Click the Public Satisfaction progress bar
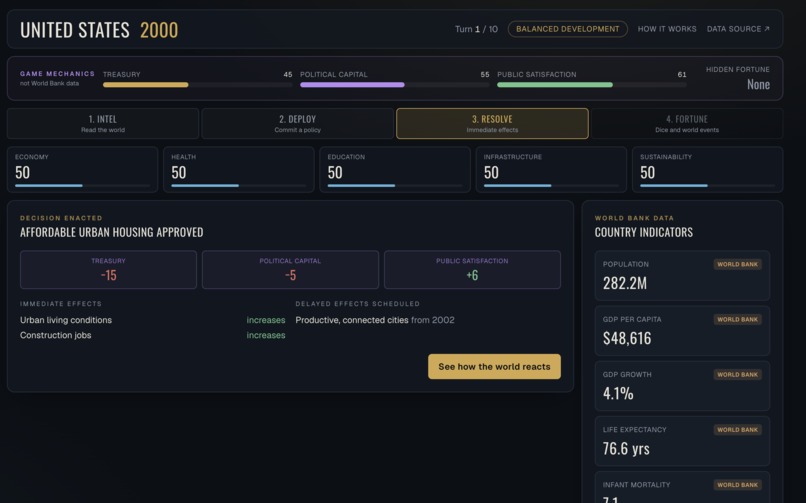806x503 pixels. [592, 85]
